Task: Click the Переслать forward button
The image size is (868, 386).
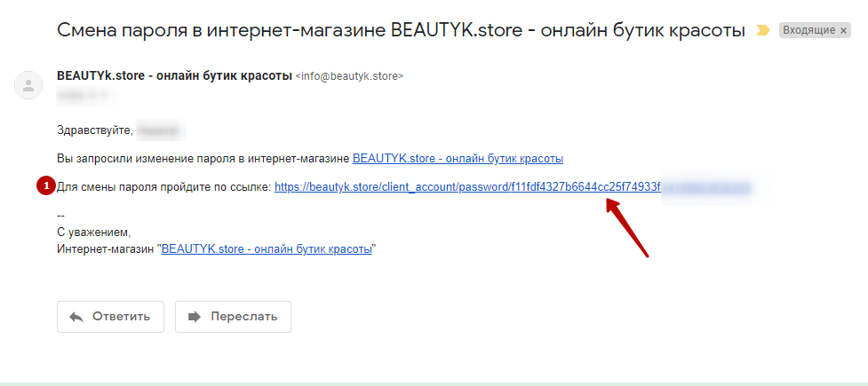Action: coord(233,317)
